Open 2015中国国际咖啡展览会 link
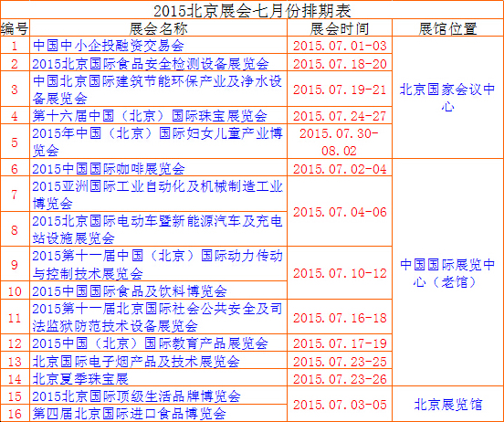Viewport: 504px width, 422px height. (109, 169)
